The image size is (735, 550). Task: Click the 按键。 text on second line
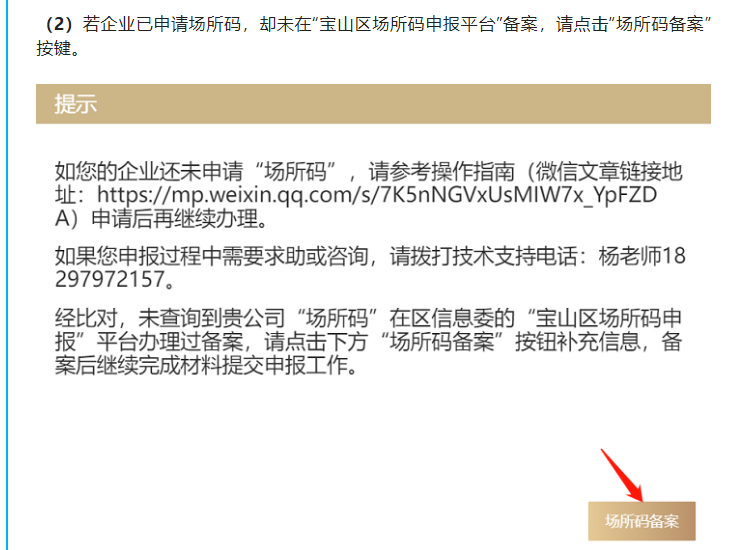(x=58, y=48)
